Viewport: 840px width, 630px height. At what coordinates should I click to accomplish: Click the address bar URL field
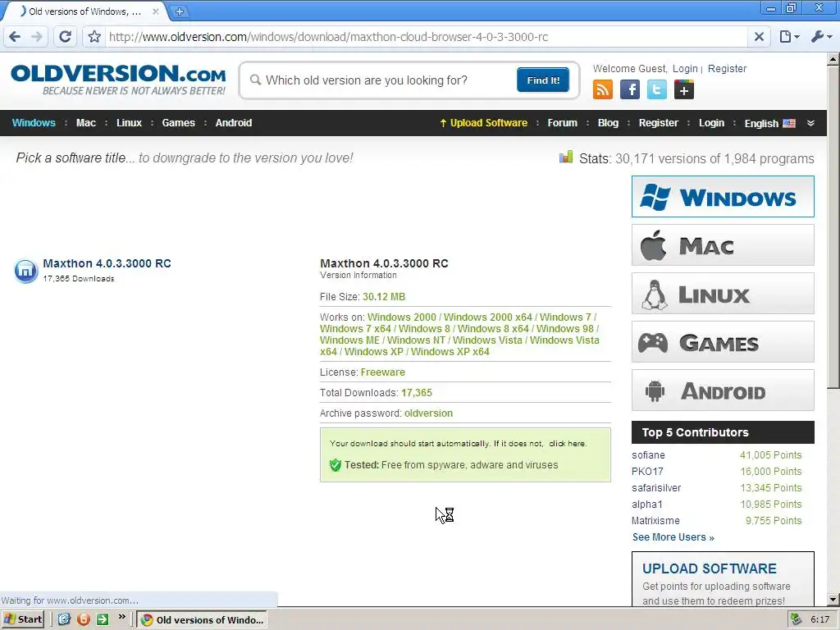point(427,36)
